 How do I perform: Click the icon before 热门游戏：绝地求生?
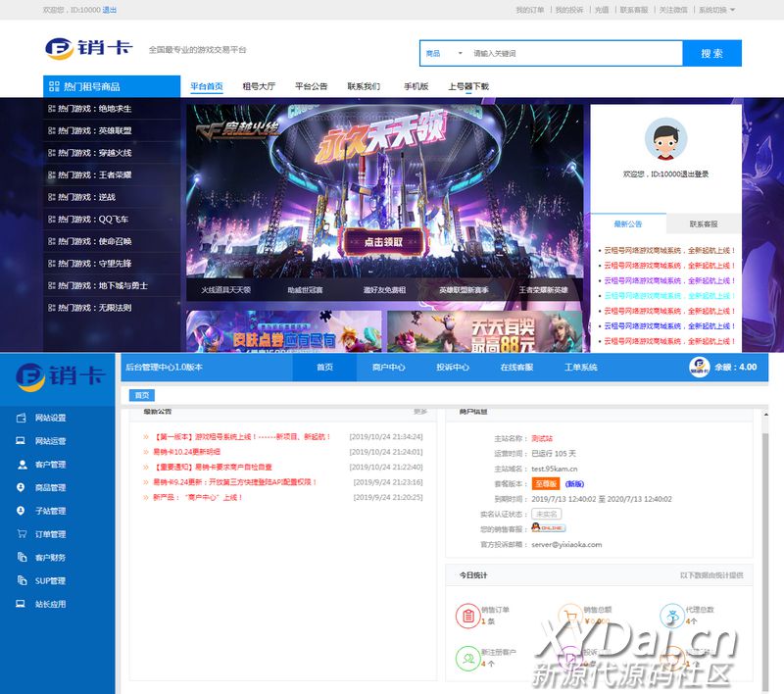[x=52, y=109]
